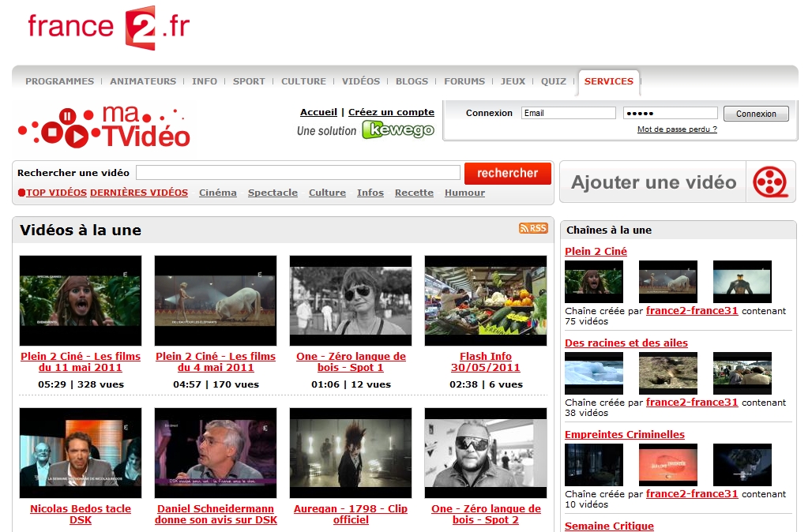Viewport: 812px width, 532px height.
Task: Select the TOP VIDÉOS link
Action: click(x=56, y=193)
